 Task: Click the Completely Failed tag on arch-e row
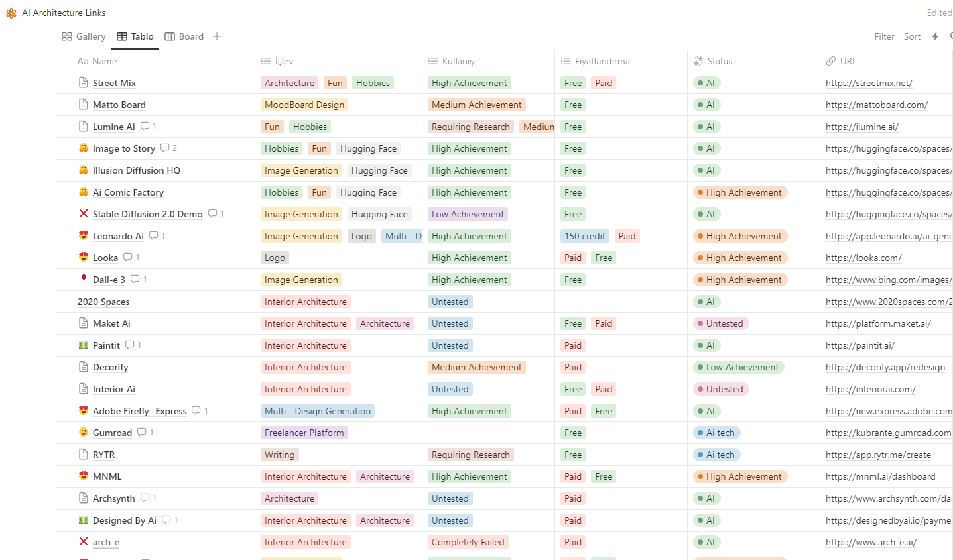pos(468,542)
